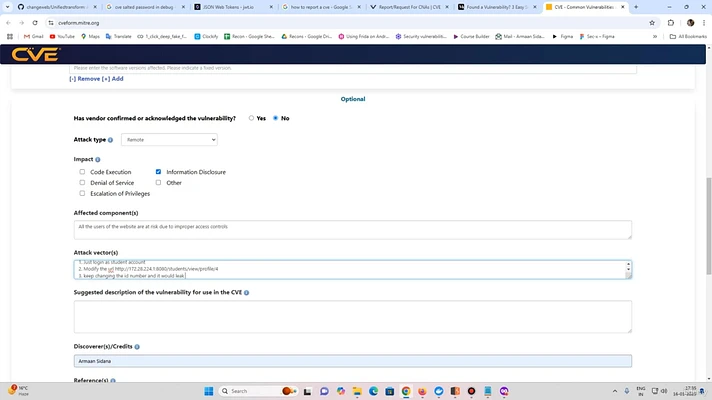Select Yes for vendor confirmed vulnerability
Image resolution: width=712 pixels, height=400 pixels.
pos(252,118)
